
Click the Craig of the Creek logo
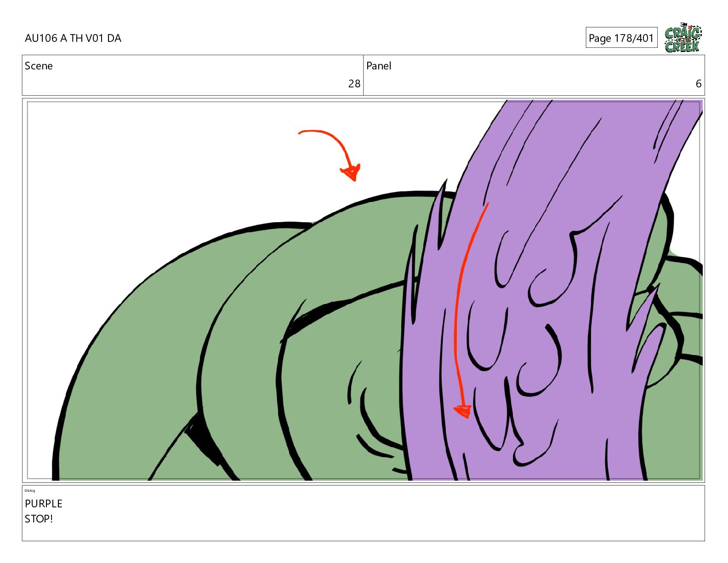683,37
